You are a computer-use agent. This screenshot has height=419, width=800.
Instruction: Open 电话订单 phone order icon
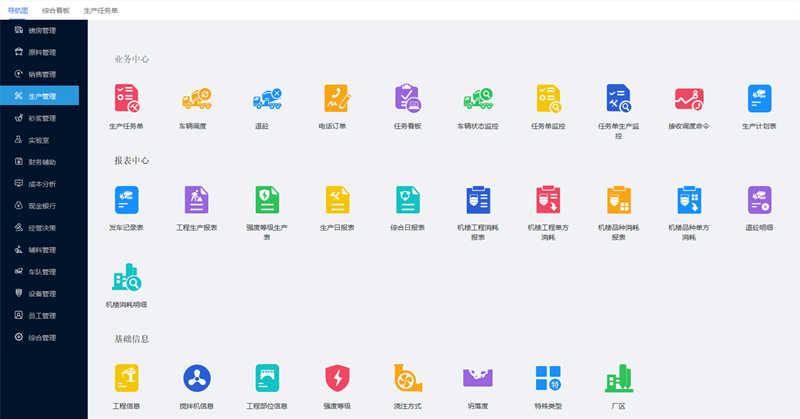click(337, 99)
